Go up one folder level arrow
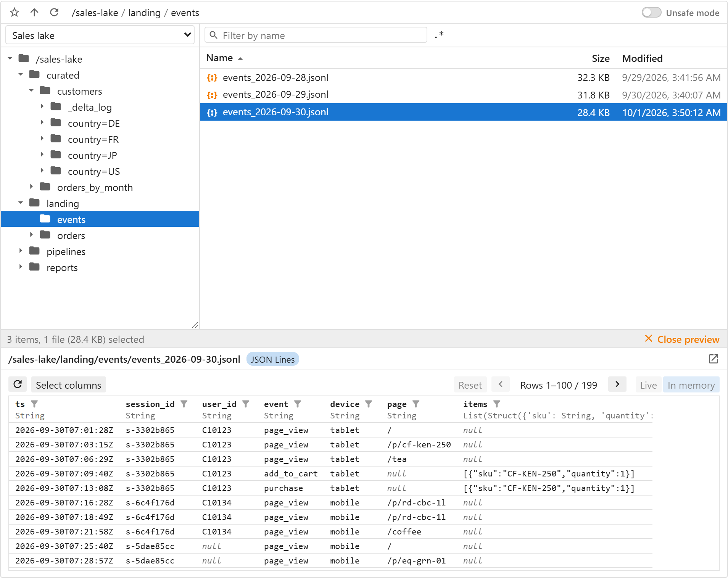Image resolution: width=728 pixels, height=578 pixels. [34, 13]
